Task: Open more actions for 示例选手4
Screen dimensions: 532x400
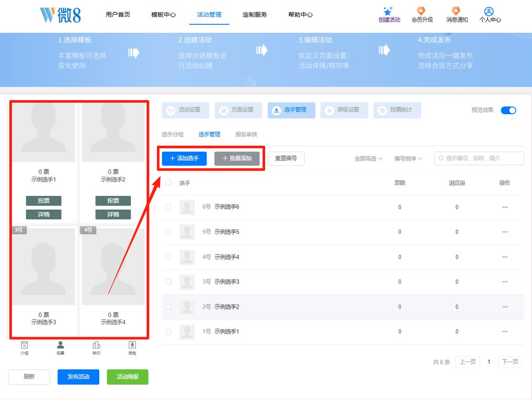Action: pyautogui.click(x=505, y=257)
